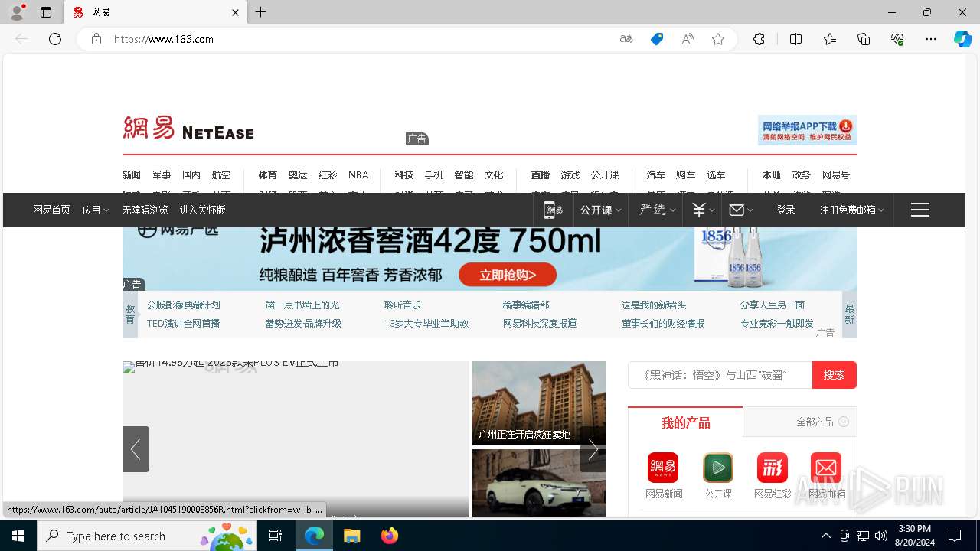
Task: Open File Explorer from the taskbar
Action: (352, 536)
